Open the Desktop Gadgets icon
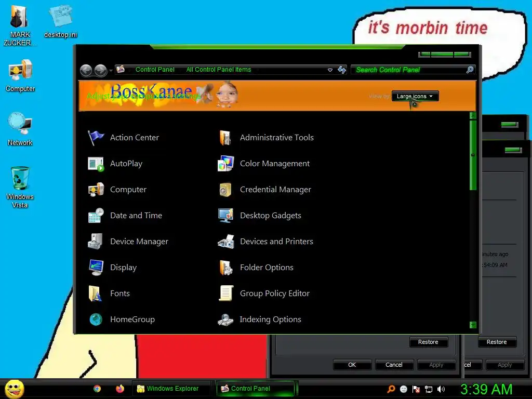Viewport: 532px width, 399px height. (x=225, y=216)
